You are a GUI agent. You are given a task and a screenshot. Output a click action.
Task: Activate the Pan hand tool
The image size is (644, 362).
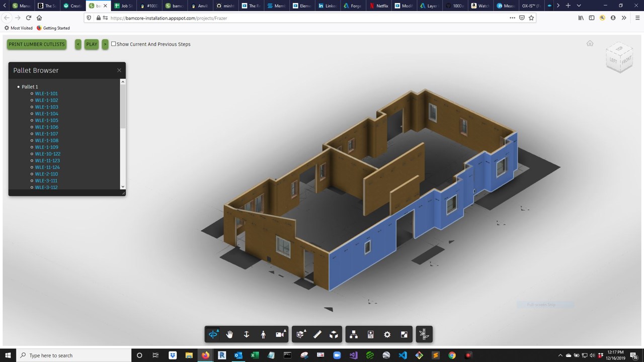pyautogui.click(x=230, y=334)
